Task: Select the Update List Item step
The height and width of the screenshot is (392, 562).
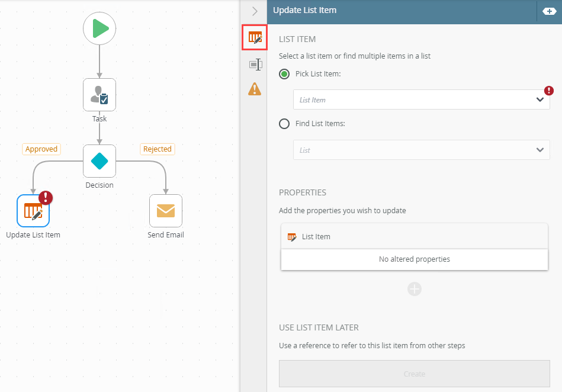Action: (33, 211)
